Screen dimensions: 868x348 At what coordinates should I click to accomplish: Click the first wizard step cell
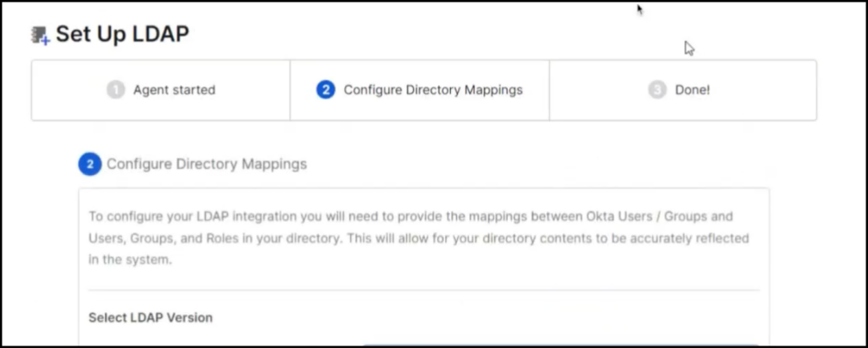[161, 90]
